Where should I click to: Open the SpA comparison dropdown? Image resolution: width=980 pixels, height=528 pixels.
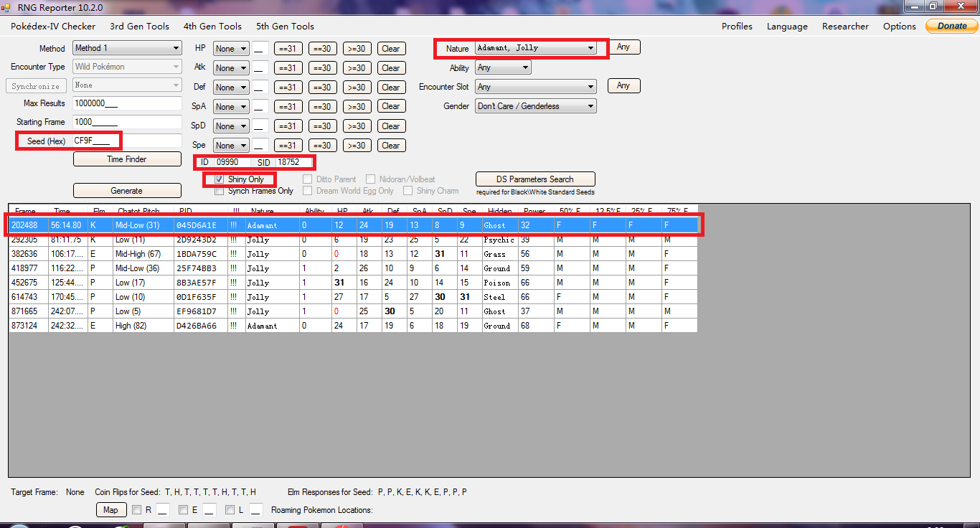pos(231,107)
